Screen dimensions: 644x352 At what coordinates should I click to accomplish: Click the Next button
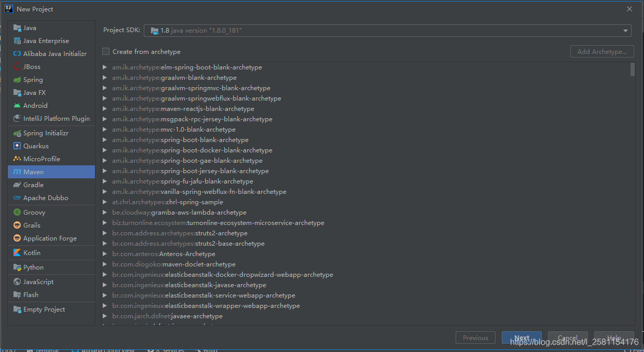(522, 337)
